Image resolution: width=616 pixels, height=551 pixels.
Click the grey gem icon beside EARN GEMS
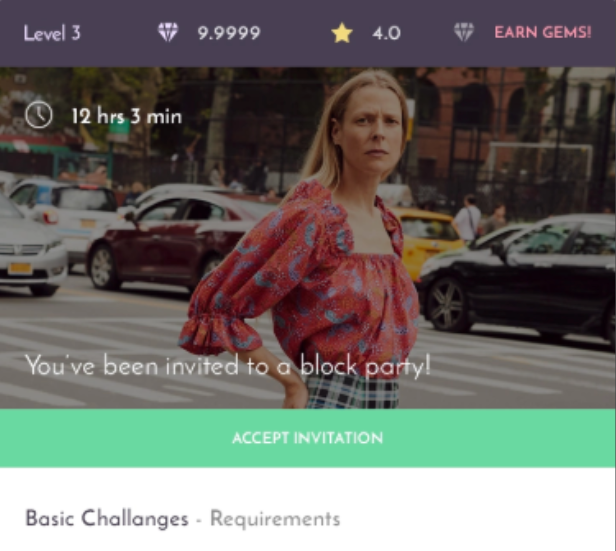coord(464,32)
